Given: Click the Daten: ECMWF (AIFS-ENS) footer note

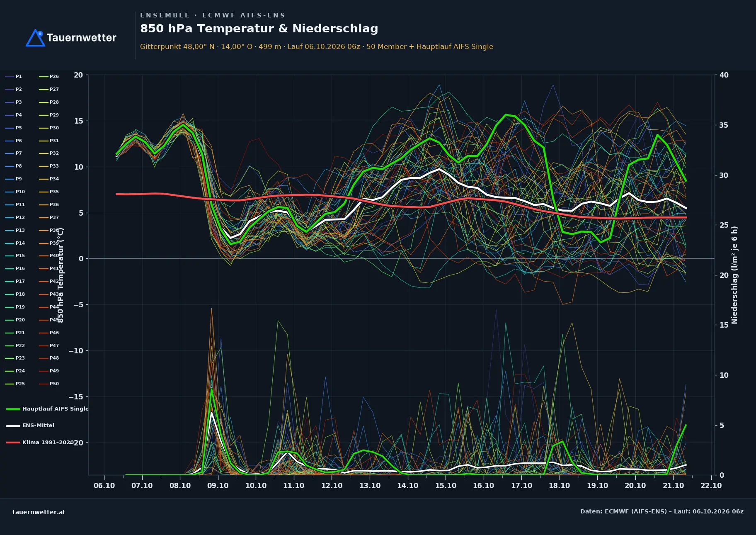Looking at the screenshot, I should [x=662, y=511].
